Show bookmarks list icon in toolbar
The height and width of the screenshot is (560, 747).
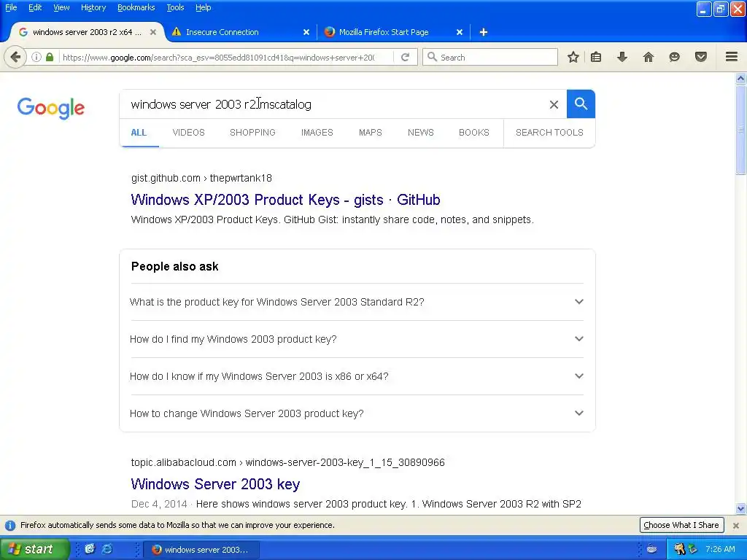[595, 57]
